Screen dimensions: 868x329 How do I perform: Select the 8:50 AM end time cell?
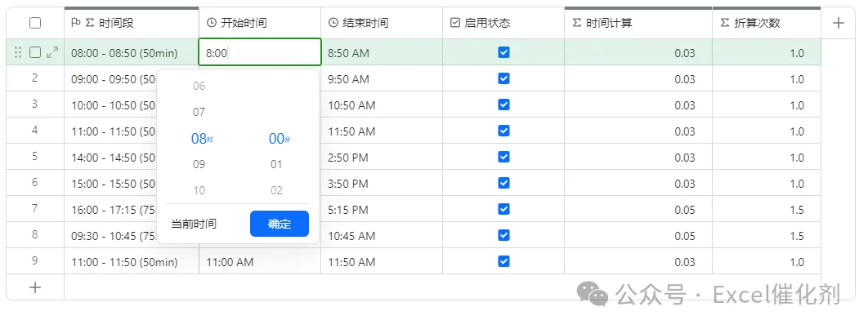pos(382,52)
